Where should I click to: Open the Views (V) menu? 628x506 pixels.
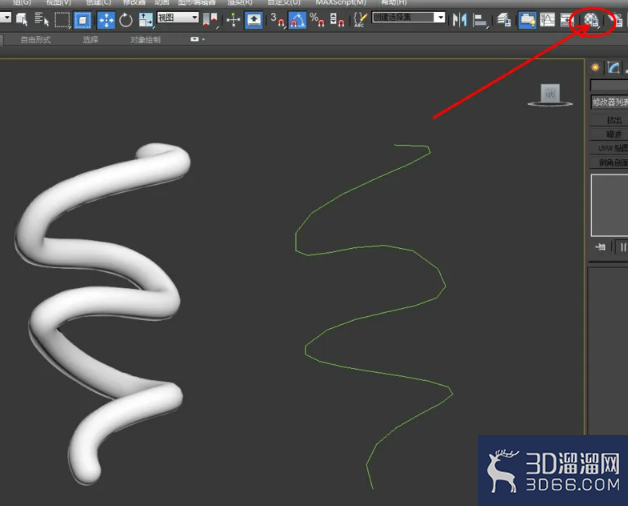(x=58, y=2)
